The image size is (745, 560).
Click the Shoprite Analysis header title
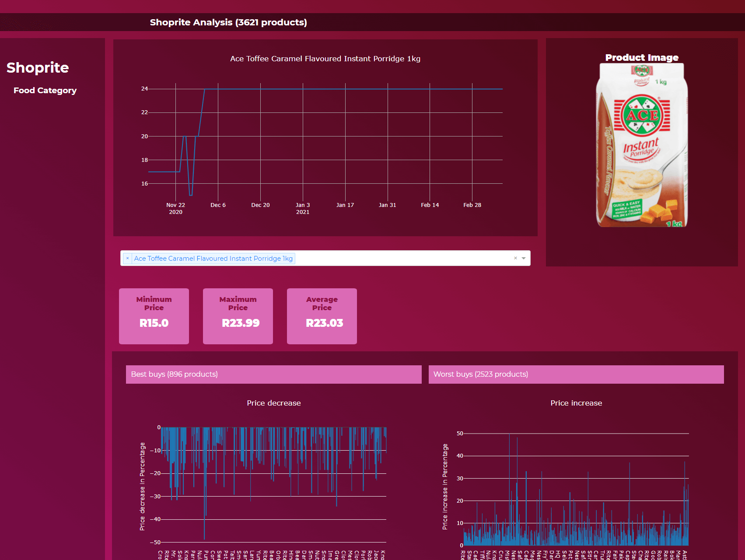click(x=228, y=22)
